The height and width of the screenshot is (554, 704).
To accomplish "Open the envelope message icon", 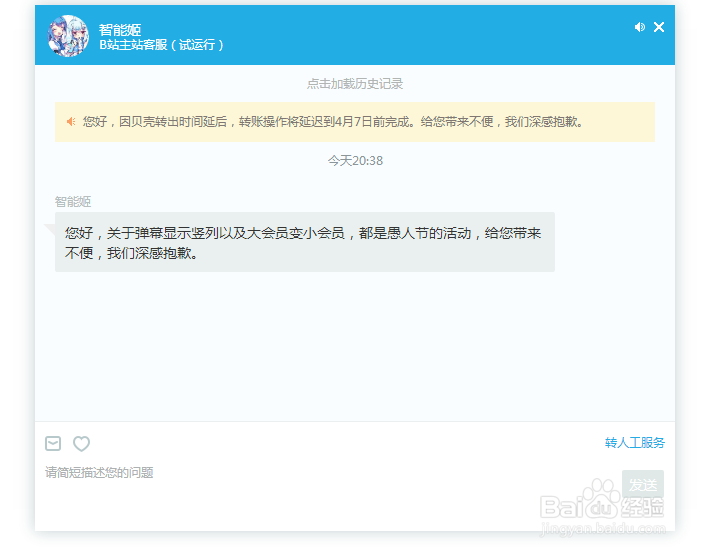I will click(x=53, y=444).
